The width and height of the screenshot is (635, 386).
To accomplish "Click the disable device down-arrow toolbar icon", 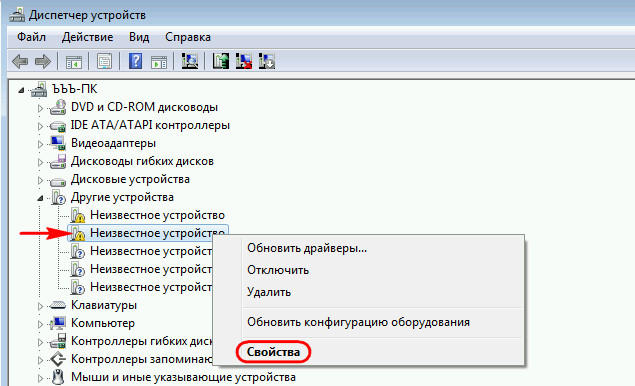I will (267, 61).
